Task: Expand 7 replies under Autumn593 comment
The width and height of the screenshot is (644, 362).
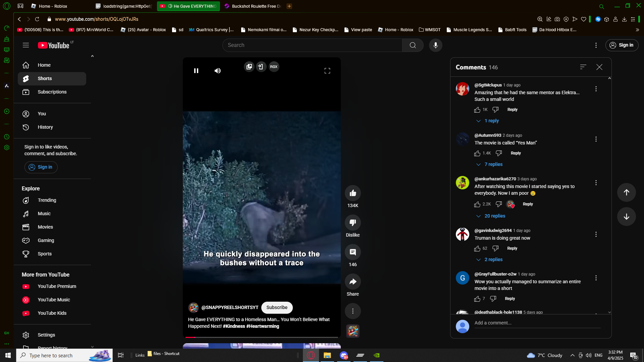Action: pyautogui.click(x=489, y=164)
